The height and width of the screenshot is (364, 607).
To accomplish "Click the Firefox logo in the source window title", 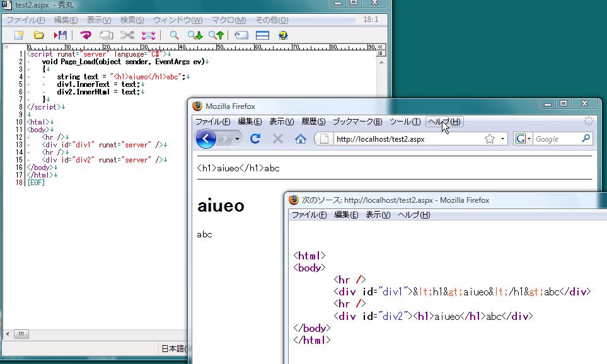I will (x=294, y=200).
